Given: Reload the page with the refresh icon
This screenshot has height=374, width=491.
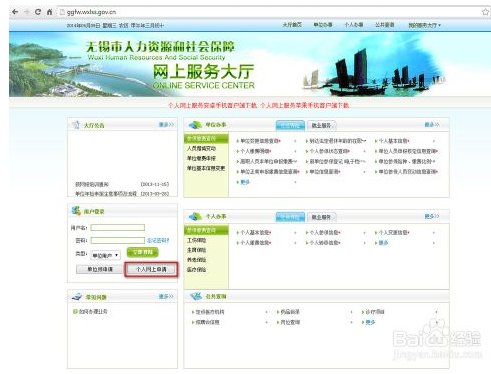Looking at the screenshot, I should point(38,12).
